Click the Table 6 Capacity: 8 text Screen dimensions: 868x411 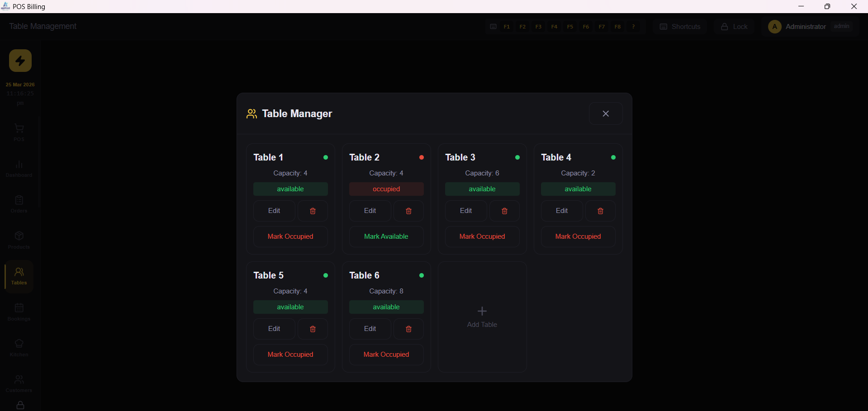(x=386, y=291)
